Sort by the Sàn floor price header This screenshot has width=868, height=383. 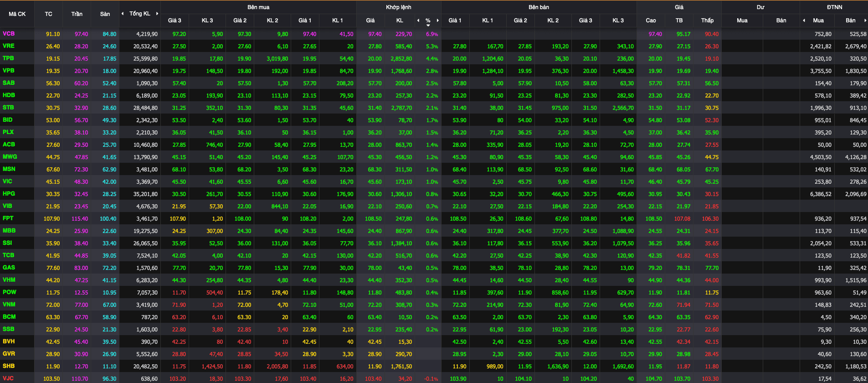105,14
